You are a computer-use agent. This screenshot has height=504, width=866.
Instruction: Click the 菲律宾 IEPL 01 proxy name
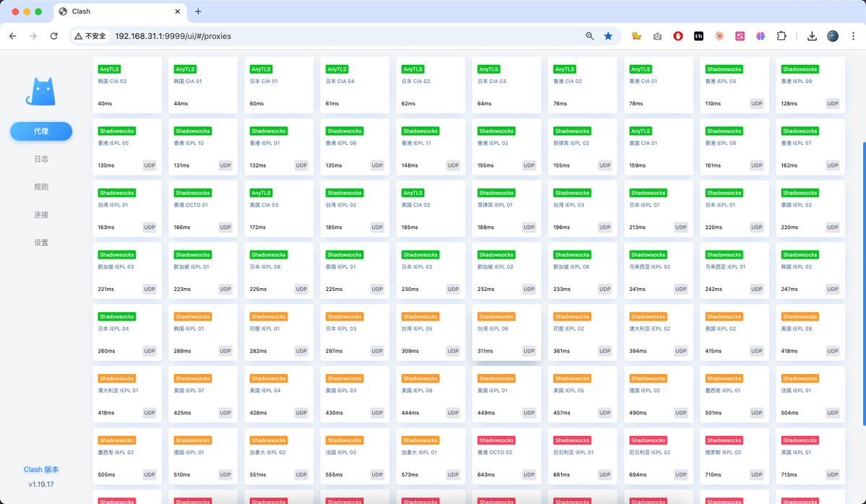(495, 205)
